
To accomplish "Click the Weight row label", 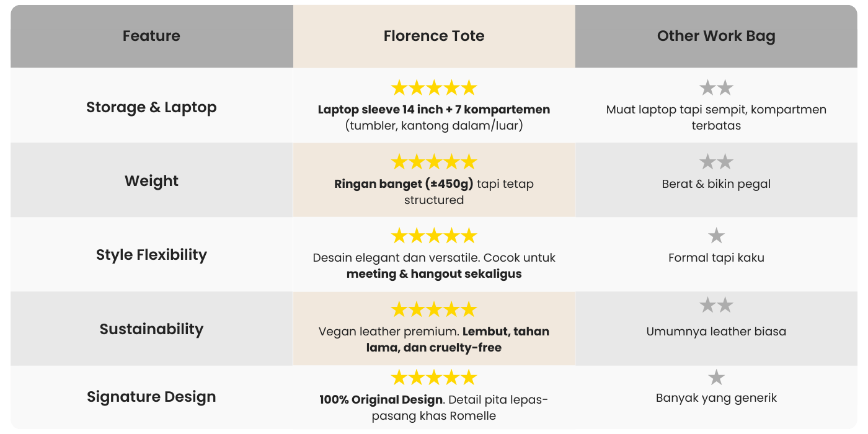I will point(152,180).
